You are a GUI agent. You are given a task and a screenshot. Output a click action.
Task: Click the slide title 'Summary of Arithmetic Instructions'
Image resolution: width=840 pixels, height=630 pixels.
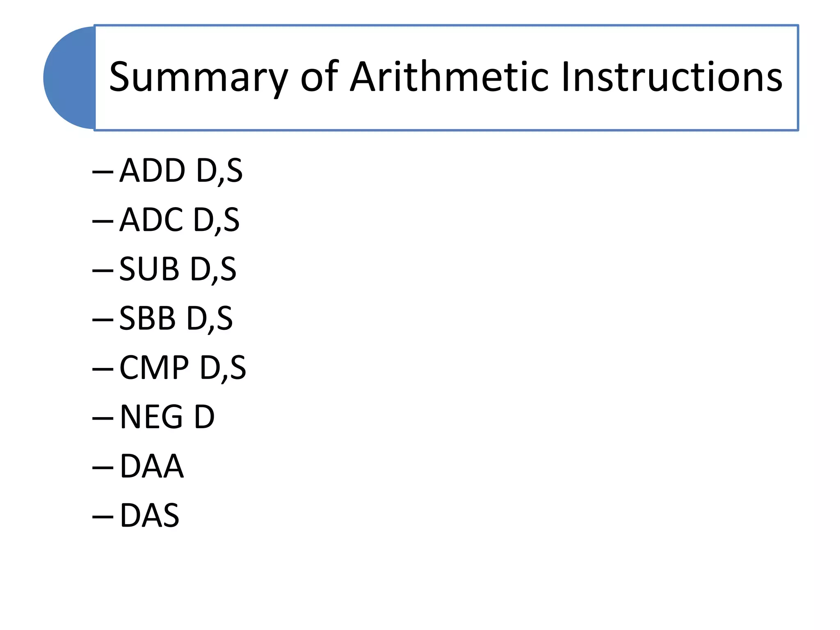coord(446,78)
